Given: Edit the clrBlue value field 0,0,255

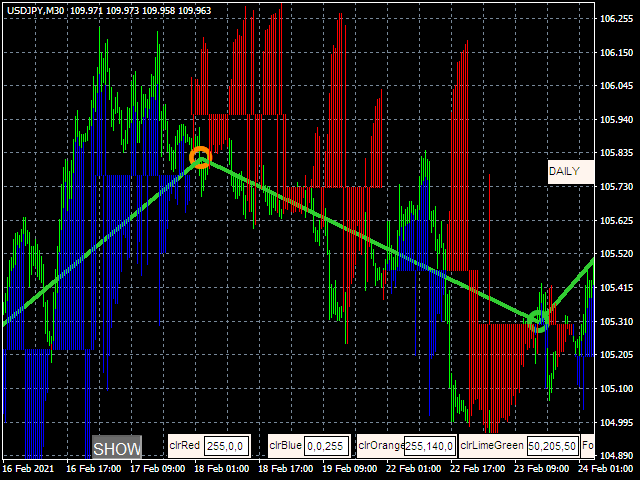Looking at the screenshot, I should pos(326,446).
